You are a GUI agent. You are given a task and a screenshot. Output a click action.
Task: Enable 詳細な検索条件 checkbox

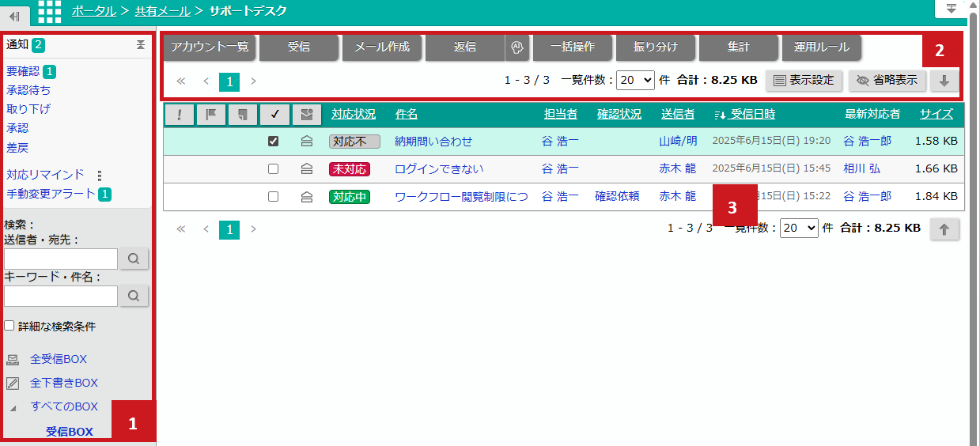point(9,326)
